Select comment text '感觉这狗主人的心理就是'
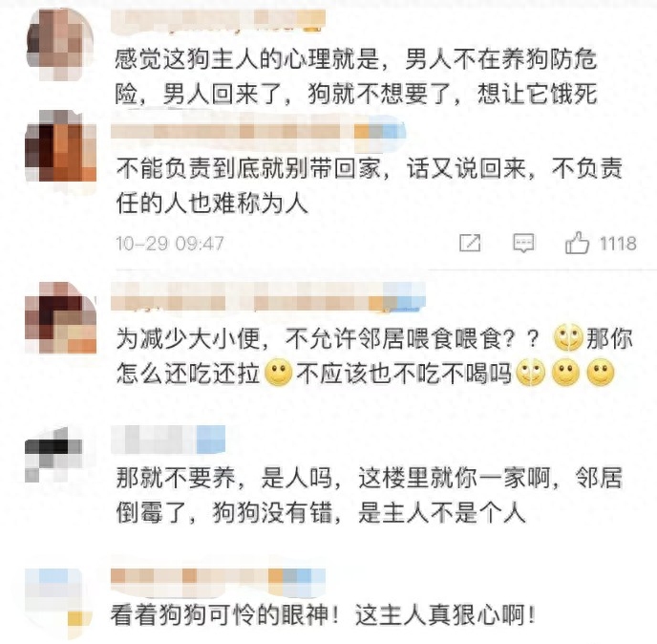This screenshot has height=644, width=657. [247, 59]
